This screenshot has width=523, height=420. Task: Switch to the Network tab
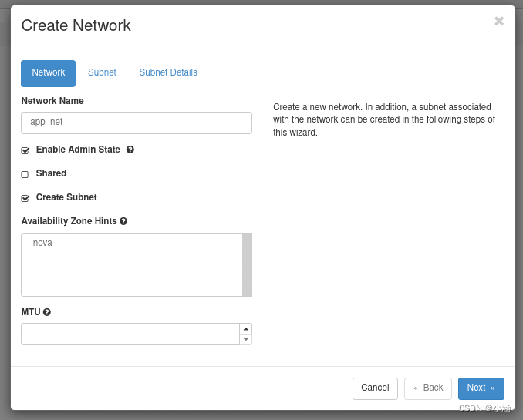click(x=48, y=73)
